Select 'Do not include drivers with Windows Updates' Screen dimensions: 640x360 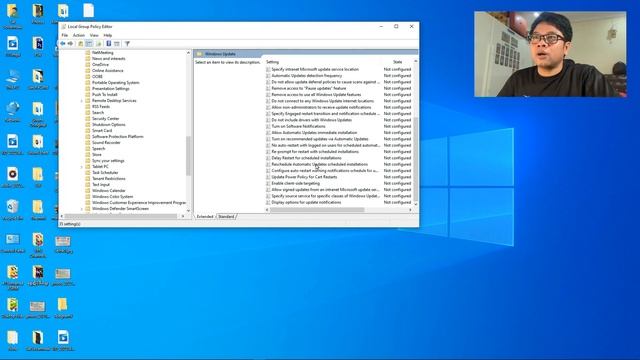click(311, 120)
